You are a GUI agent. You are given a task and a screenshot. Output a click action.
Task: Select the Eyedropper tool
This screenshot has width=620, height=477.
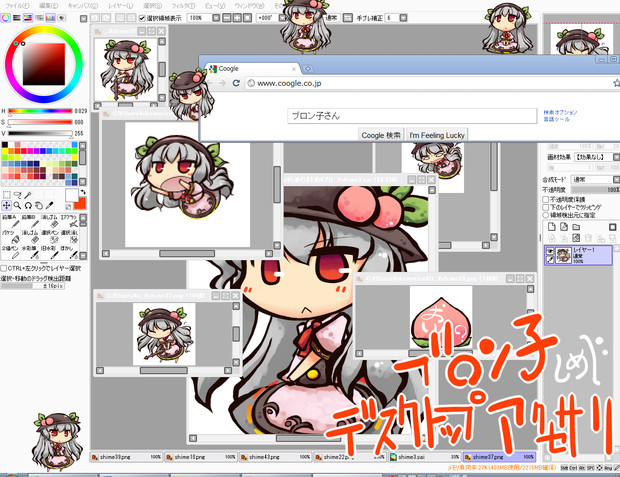[49, 205]
